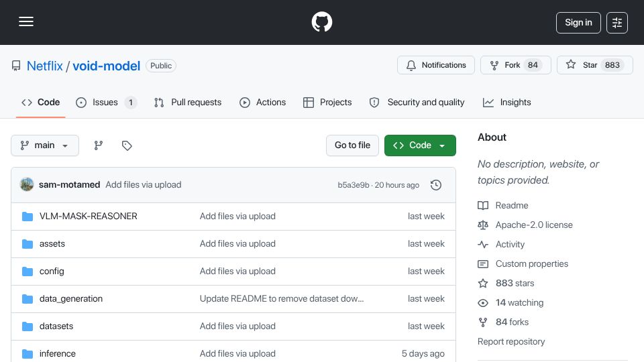Select the Code tab
Screen dimensions: 644x362
point(41,102)
